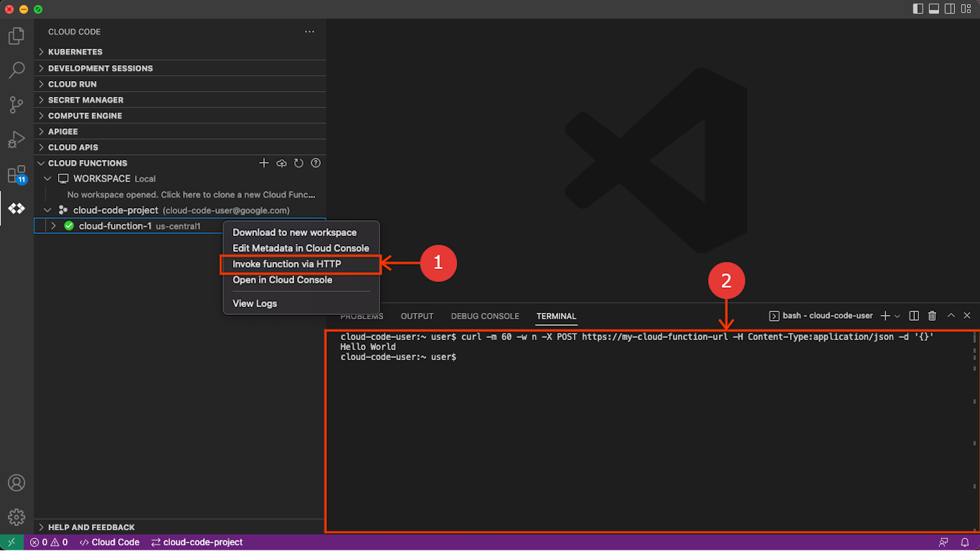Switch to the Terminal tab
This screenshot has width=980, height=551.
[x=556, y=316]
